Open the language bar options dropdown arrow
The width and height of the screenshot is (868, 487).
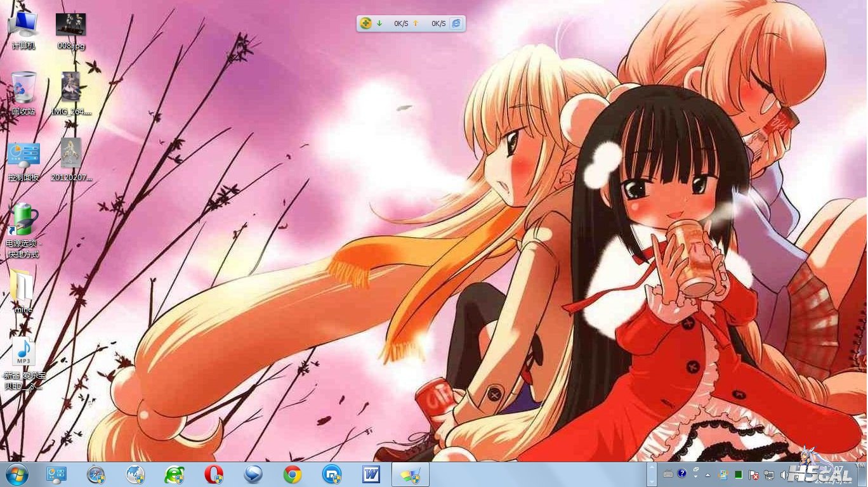coord(696,477)
